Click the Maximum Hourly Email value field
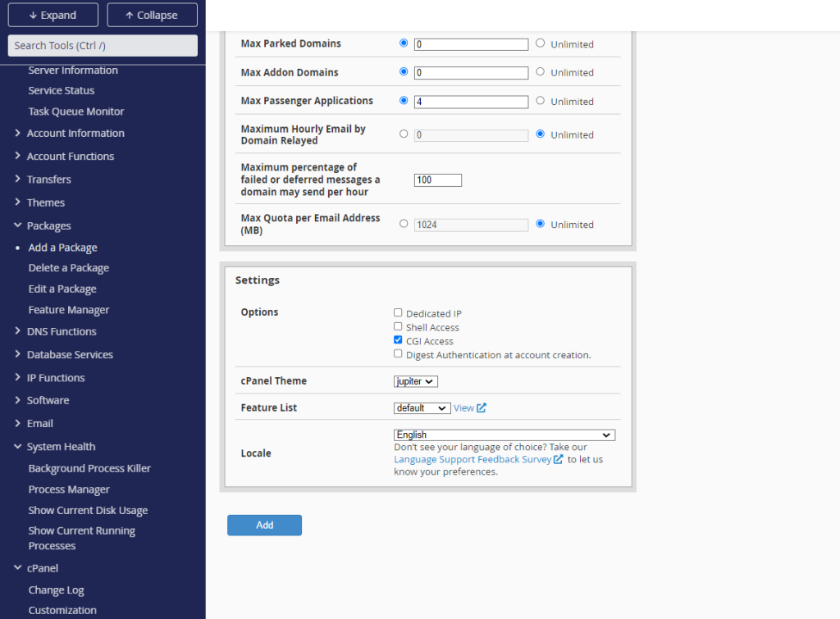Screen dimensions: 840x619 472,135
